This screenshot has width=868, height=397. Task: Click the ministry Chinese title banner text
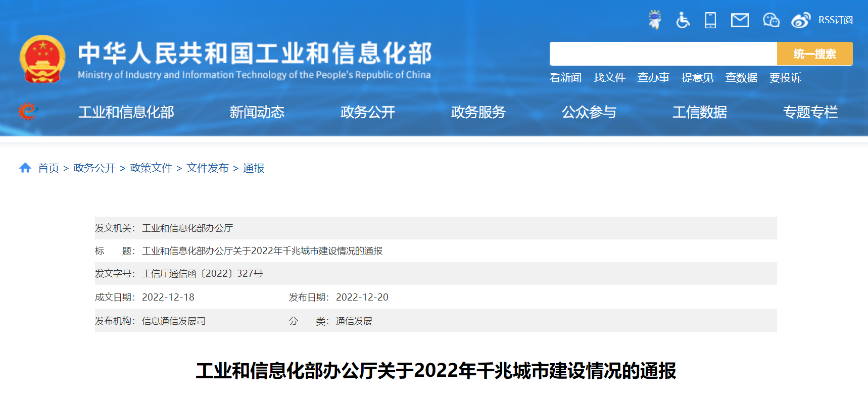(255, 54)
